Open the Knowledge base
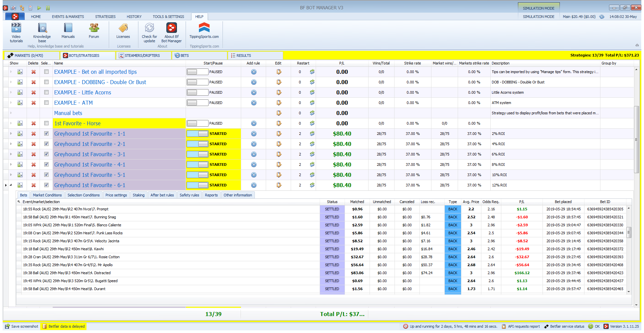The height and width of the screenshot is (333, 644). [42, 33]
